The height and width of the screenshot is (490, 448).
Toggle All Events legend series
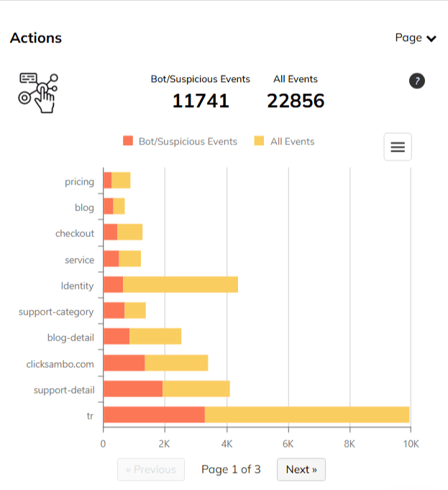point(292,142)
